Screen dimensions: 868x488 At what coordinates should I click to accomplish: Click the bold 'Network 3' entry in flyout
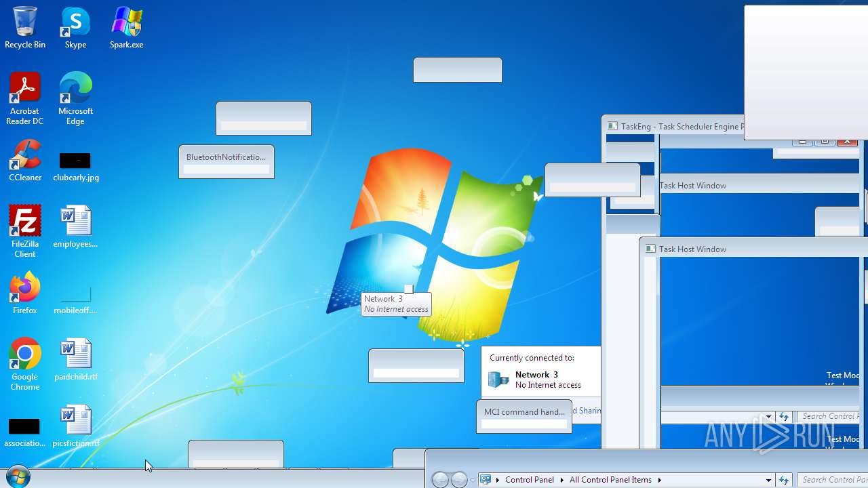click(536, 375)
